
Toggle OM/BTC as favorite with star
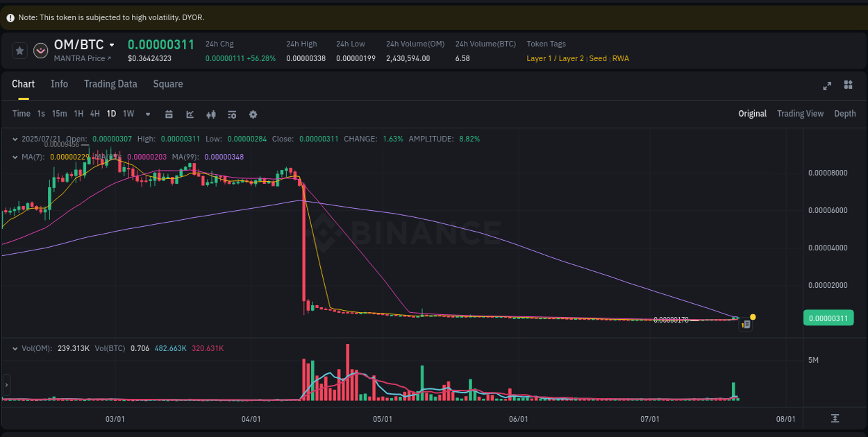pos(19,50)
